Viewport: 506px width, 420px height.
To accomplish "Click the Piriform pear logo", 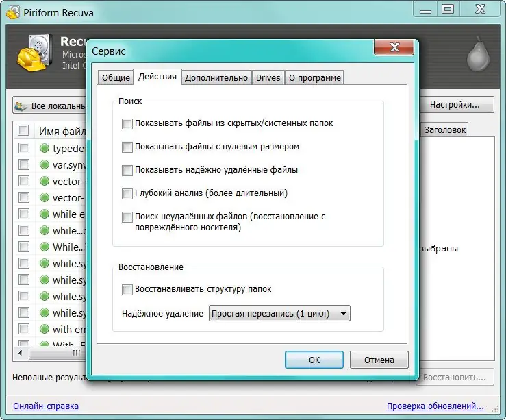I will [x=478, y=54].
